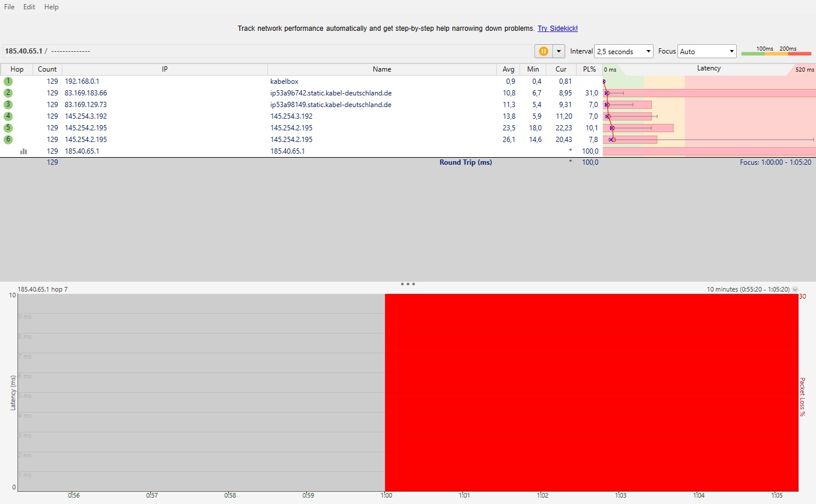The width and height of the screenshot is (816, 504).
Task: Click the hop 6 green circle icon
Action: [x=8, y=140]
